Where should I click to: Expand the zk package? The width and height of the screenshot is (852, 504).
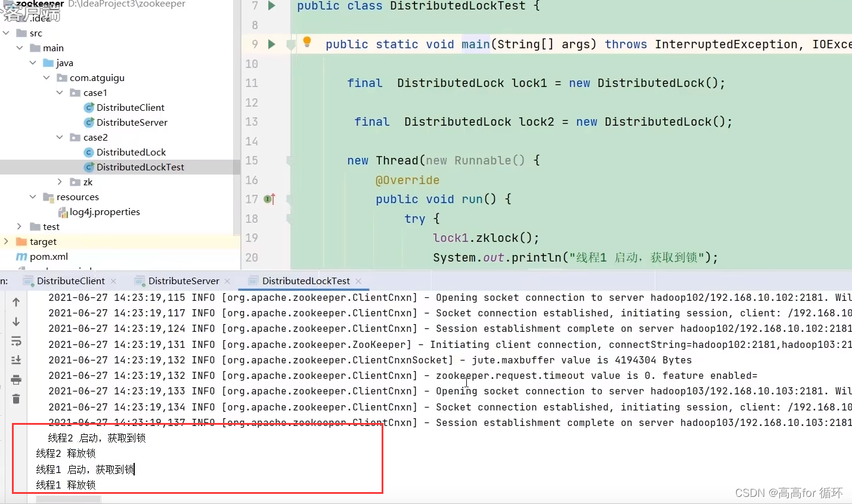coord(60,182)
